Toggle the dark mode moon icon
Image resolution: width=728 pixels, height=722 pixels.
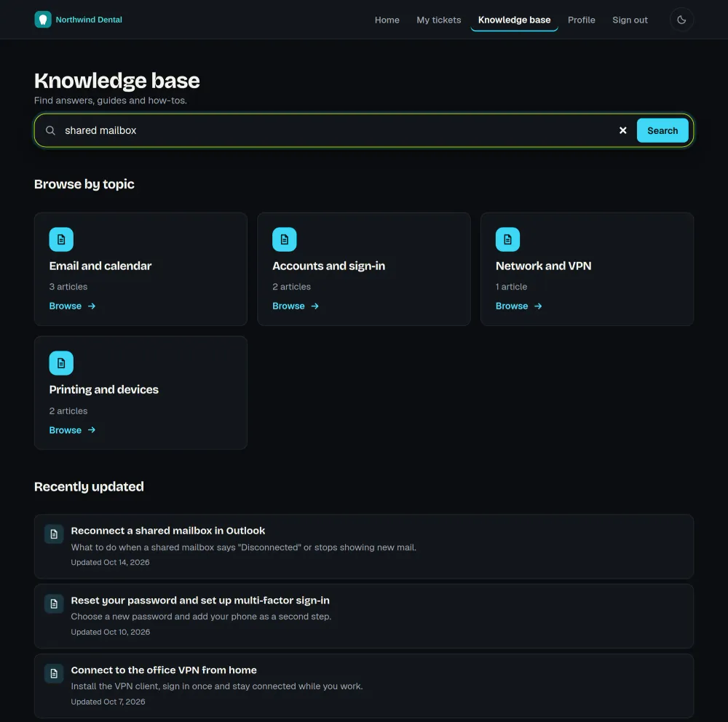(681, 20)
